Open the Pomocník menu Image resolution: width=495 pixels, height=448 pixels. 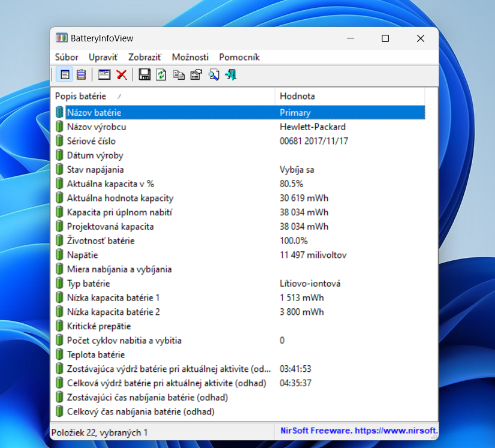(x=239, y=57)
